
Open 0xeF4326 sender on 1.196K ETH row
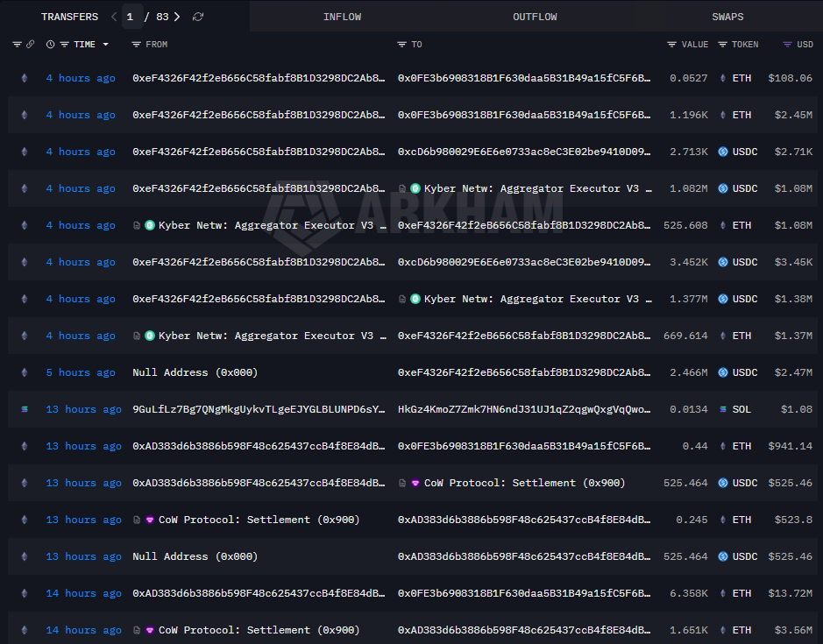(x=259, y=115)
